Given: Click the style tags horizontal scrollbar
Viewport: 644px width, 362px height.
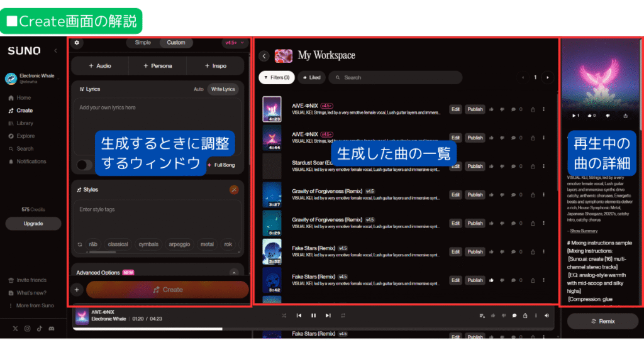Looking at the screenshot, I should 103,252.
